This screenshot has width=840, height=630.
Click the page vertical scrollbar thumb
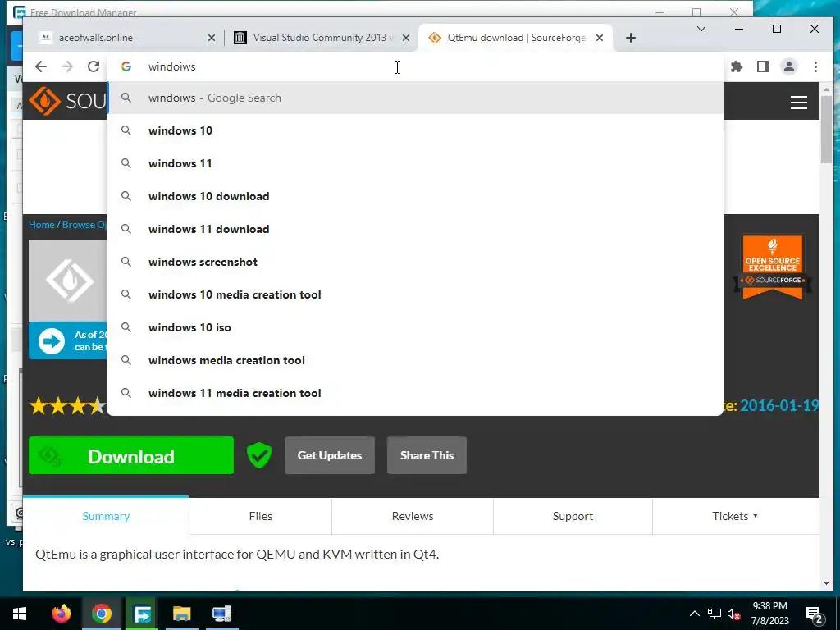pyautogui.click(x=826, y=129)
